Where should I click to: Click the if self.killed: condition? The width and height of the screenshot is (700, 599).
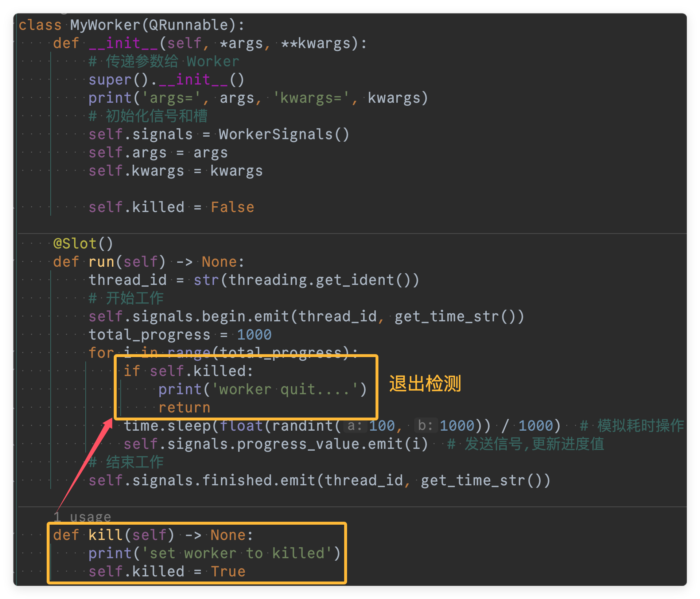(x=188, y=371)
